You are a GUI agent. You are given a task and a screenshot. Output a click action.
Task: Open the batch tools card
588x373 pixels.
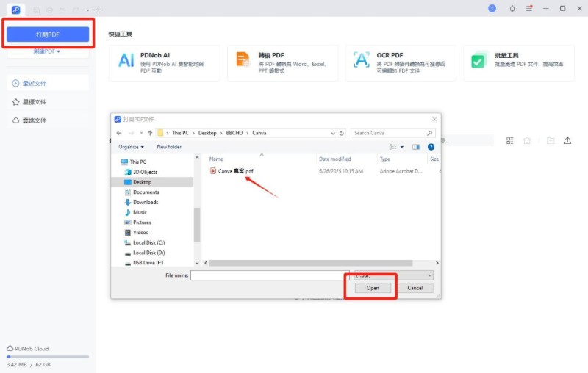pos(519,63)
